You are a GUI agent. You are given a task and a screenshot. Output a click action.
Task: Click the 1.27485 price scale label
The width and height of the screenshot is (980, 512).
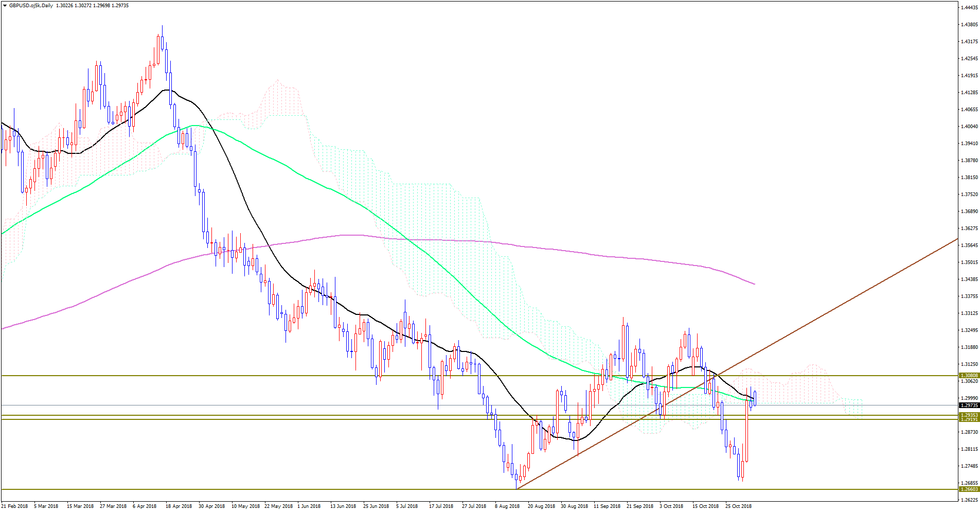point(970,466)
